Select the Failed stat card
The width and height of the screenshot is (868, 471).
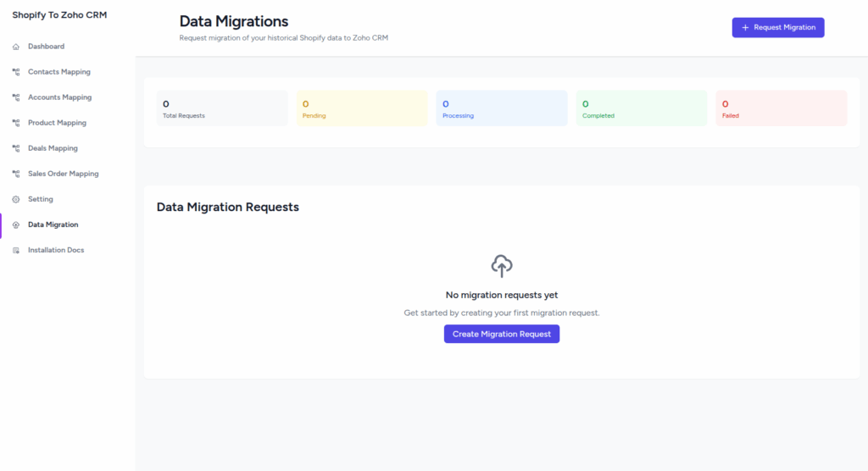point(781,108)
